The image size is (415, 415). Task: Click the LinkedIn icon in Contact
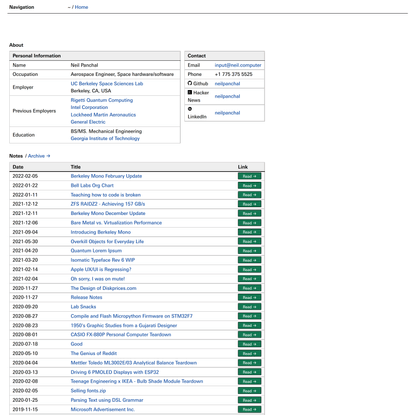point(190,109)
